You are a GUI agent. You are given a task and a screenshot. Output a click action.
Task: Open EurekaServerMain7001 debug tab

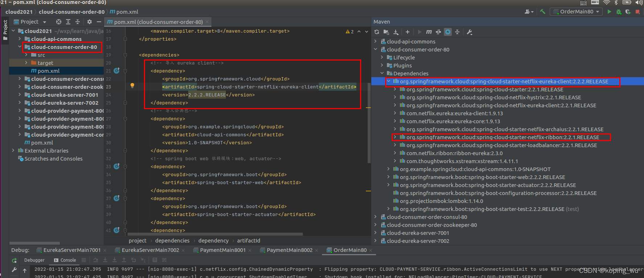(x=69, y=250)
